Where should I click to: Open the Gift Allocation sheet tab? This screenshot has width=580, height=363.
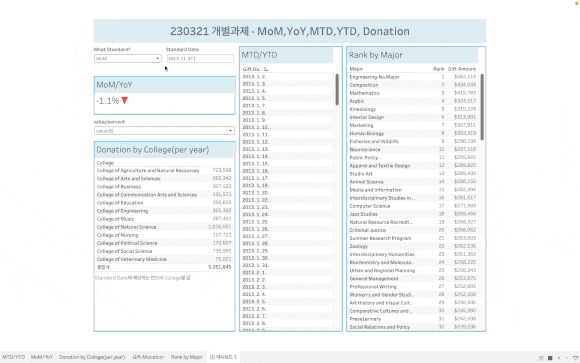tap(148, 357)
